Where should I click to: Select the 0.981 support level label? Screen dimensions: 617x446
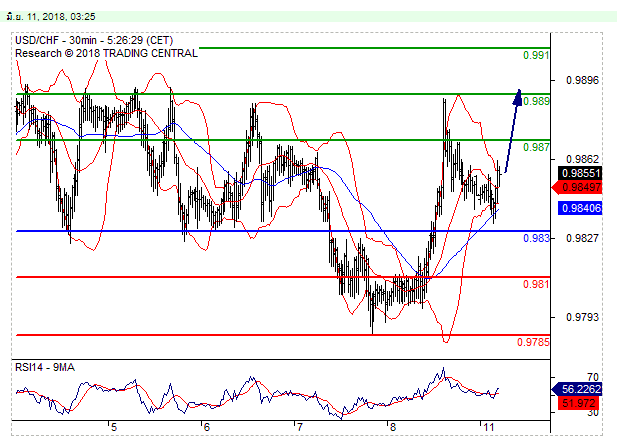pyautogui.click(x=536, y=284)
